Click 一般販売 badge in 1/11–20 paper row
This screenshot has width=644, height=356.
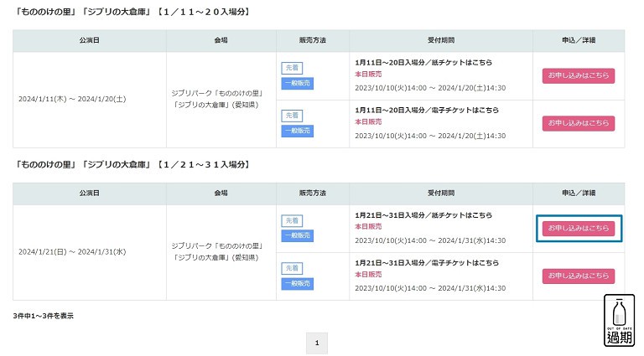(x=298, y=83)
